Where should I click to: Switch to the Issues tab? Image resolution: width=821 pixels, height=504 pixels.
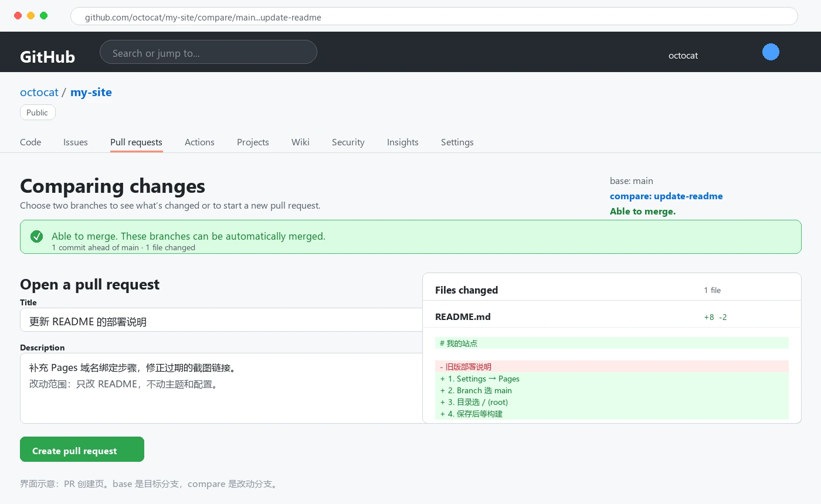click(76, 142)
